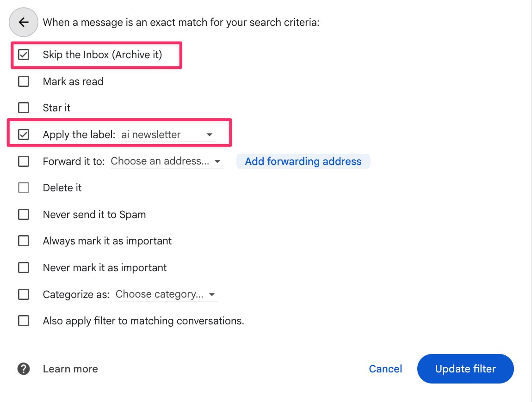This screenshot has height=402, width=532.
Task: Enable the Mark as read checkbox
Action: pos(24,81)
